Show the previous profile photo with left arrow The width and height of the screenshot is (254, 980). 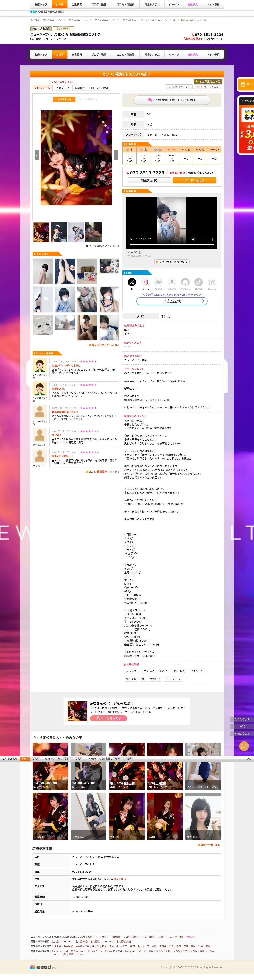point(37,154)
